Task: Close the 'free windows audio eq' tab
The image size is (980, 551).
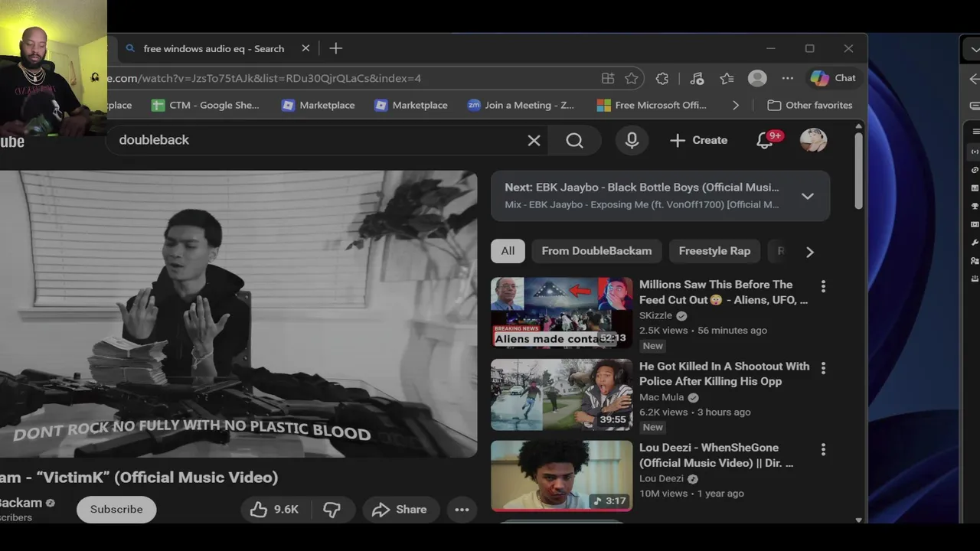Action: pyautogui.click(x=305, y=48)
